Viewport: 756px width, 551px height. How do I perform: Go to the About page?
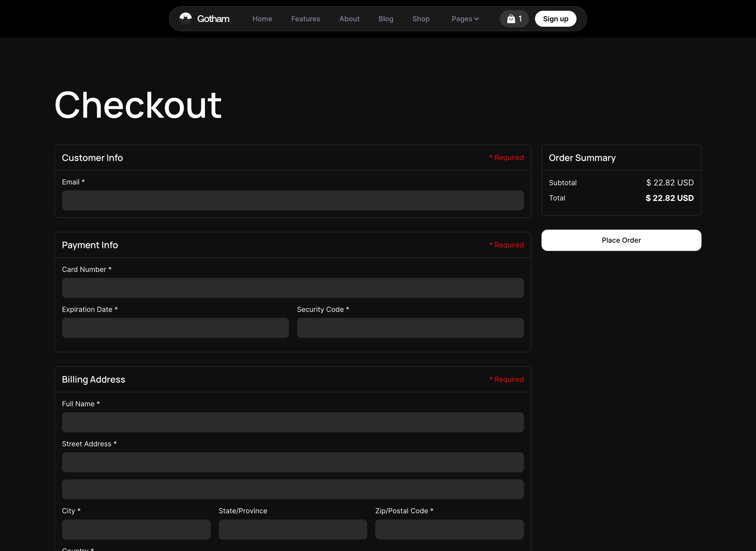tap(349, 19)
